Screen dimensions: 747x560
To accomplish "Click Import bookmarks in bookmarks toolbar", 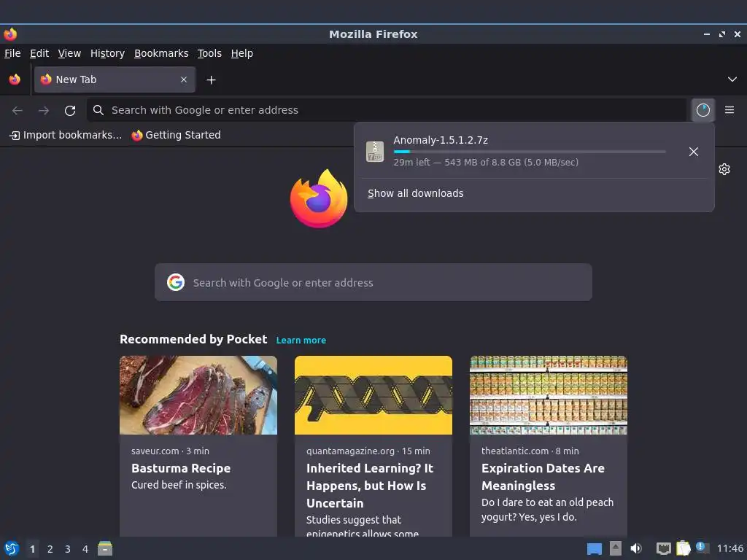I will pos(66,135).
